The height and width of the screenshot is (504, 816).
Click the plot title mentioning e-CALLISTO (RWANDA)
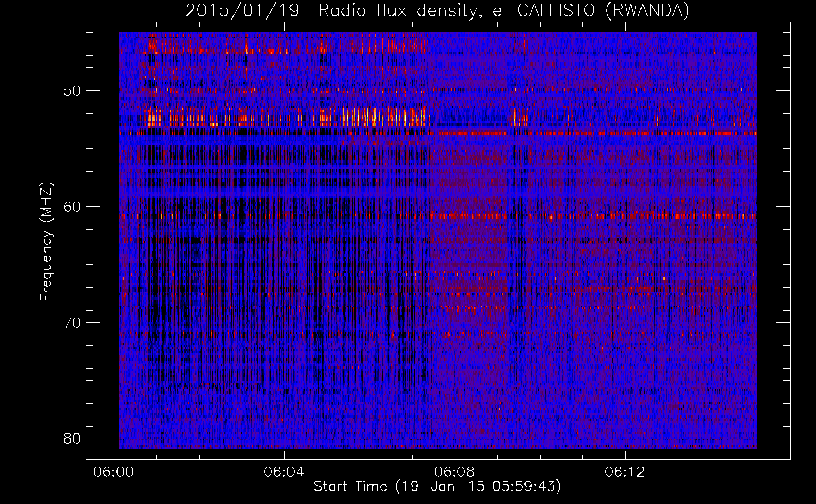click(x=437, y=10)
